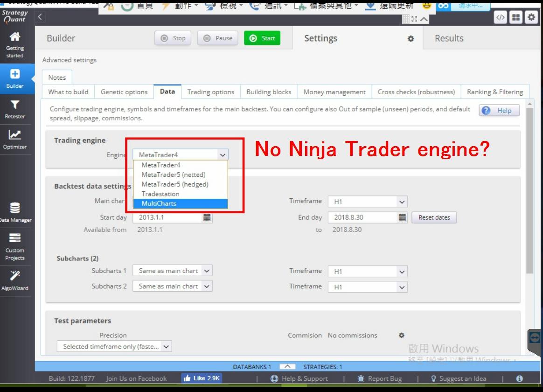543x392 pixels.
Task: Open application settings gear in top-right corner
Action: click(531, 17)
